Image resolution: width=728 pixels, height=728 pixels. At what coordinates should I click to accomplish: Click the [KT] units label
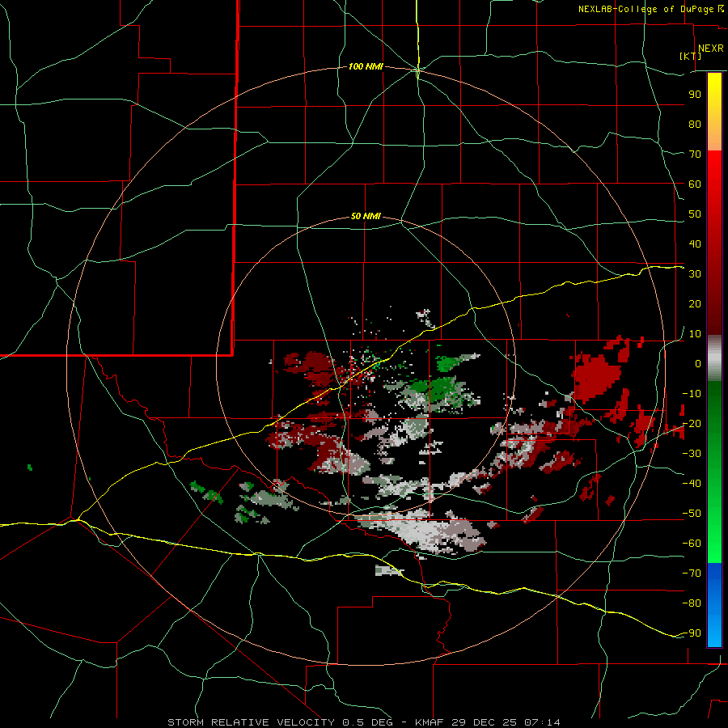tap(691, 56)
